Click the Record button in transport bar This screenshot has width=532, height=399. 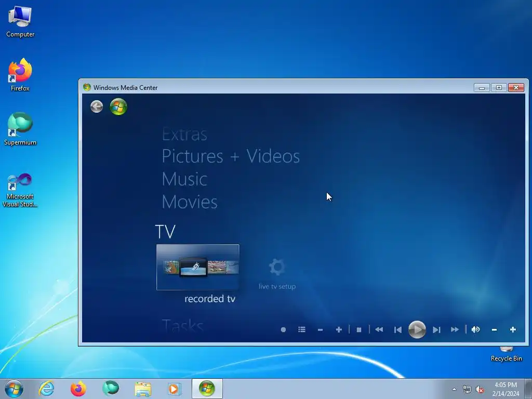(x=283, y=329)
